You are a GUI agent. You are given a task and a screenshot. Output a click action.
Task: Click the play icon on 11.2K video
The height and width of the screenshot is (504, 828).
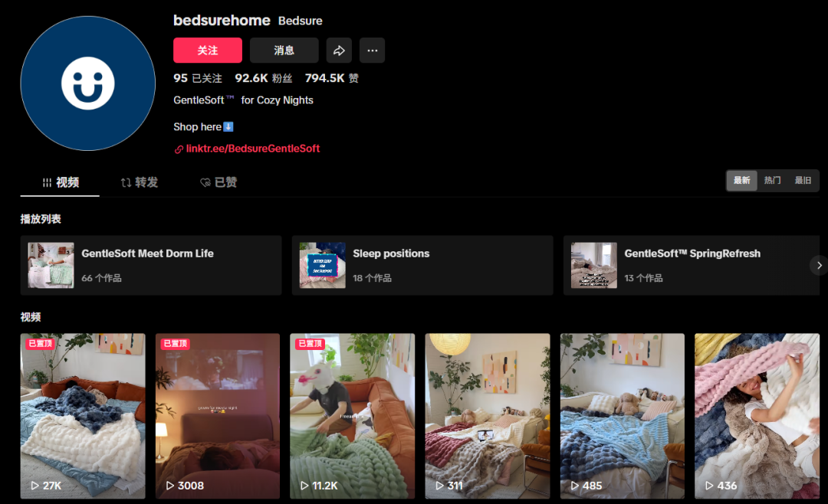[304, 486]
